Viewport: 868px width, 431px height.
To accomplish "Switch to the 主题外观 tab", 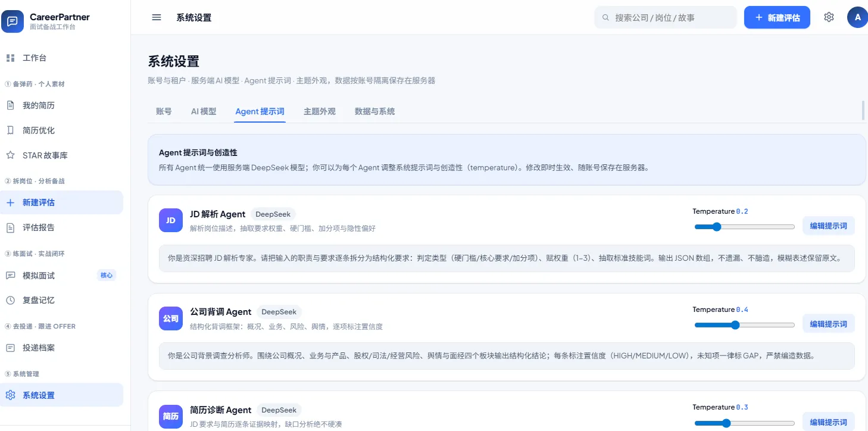I will [x=320, y=111].
